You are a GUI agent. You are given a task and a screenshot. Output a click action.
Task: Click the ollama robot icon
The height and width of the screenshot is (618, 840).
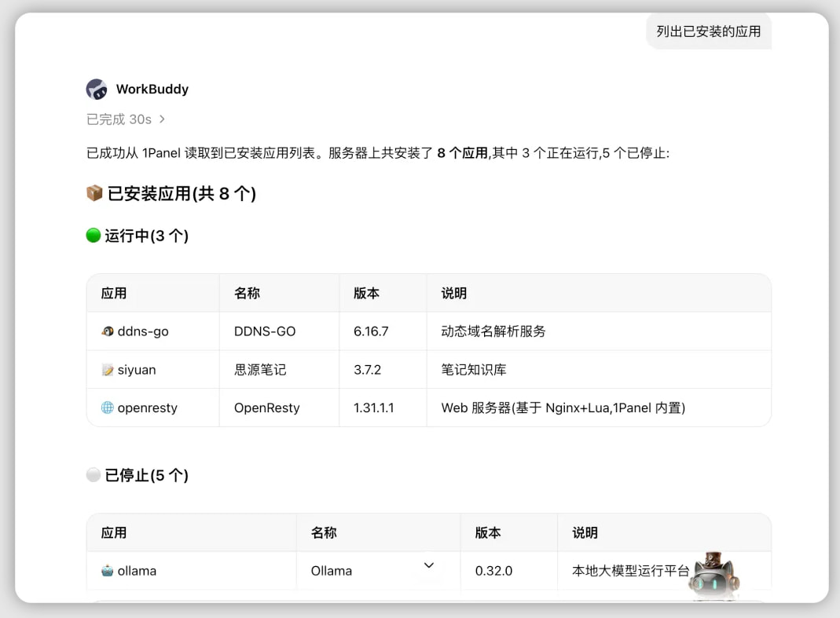point(107,571)
